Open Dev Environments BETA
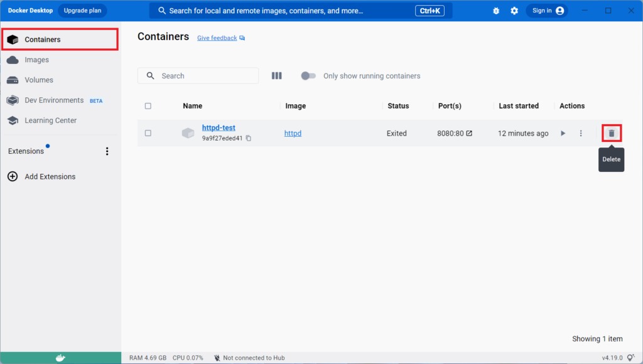The image size is (643, 364). pyautogui.click(x=60, y=100)
